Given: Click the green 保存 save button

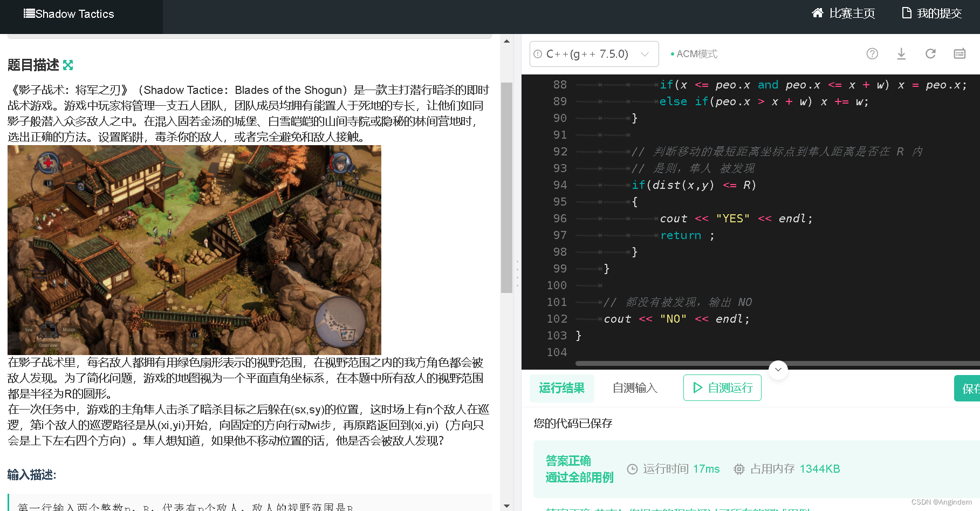Looking at the screenshot, I should pos(968,389).
